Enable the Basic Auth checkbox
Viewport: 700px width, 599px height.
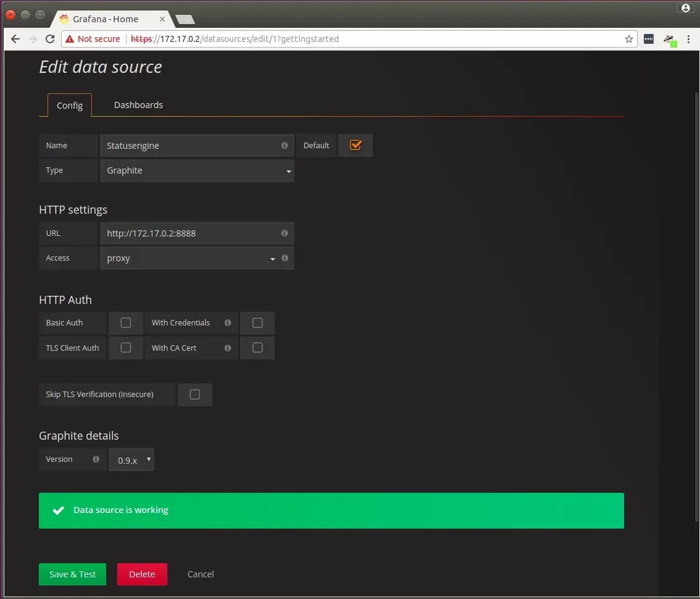pos(126,322)
